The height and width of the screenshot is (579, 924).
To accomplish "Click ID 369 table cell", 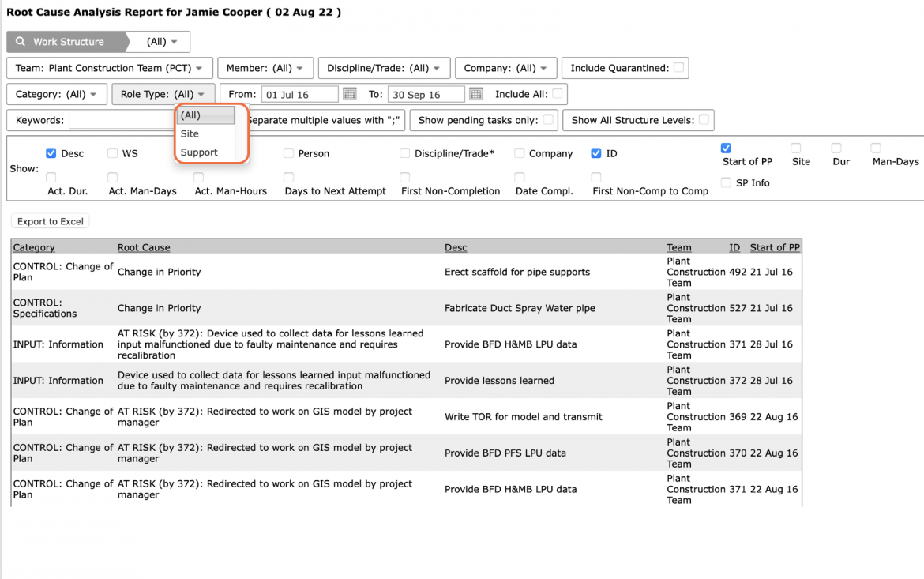I will pos(737,417).
